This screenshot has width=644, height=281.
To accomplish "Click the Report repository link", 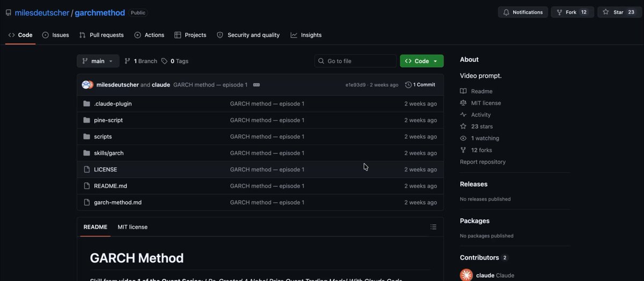I will [x=482, y=162].
